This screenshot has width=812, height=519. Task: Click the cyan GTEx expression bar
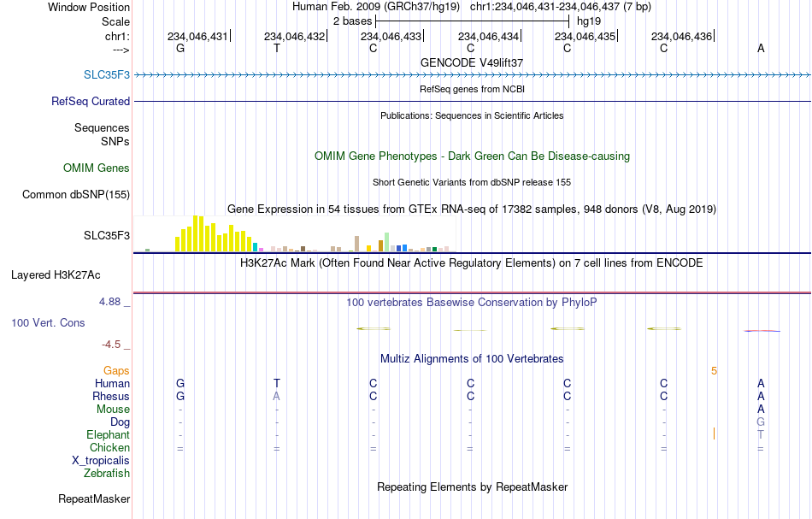tap(255, 247)
